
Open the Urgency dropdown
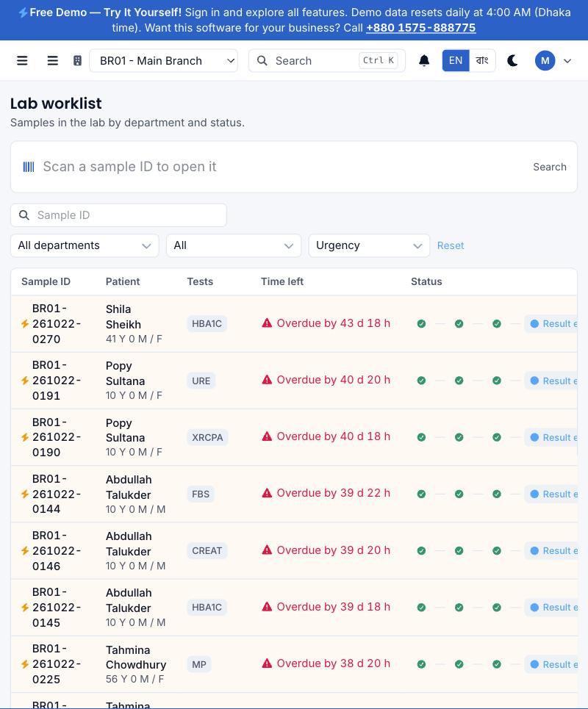coord(369,245)
